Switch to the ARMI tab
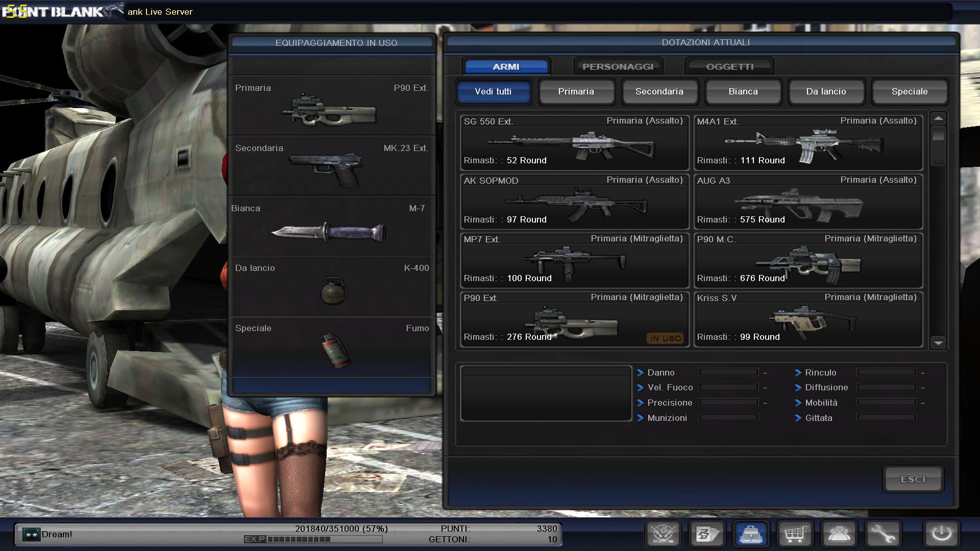 [506, 67]
